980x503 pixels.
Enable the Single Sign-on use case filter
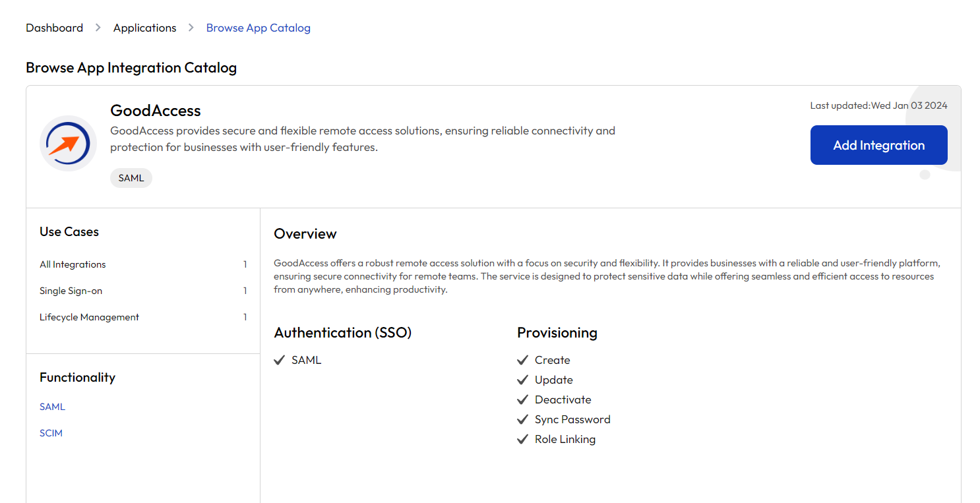[x=71, y=291]
